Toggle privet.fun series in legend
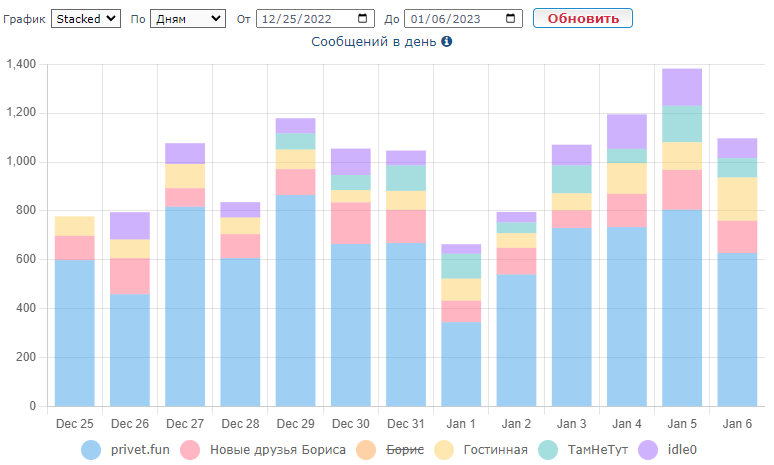This screenshot has height=465, width=774. (x=91, y=450)
